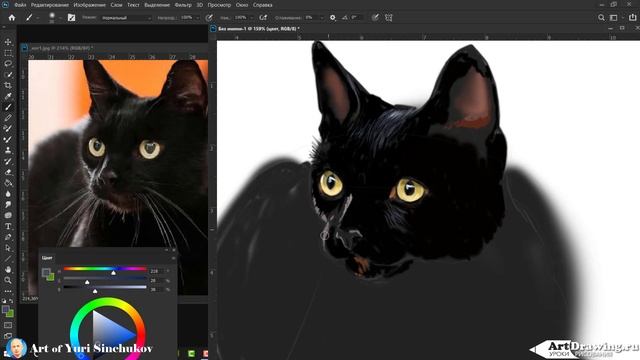Open the flow slider dropdown arrow

[251, 18]
